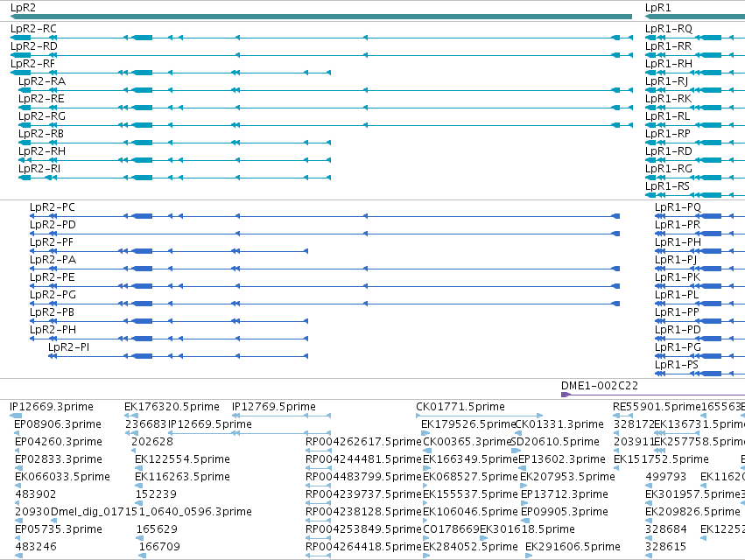Viewport: 745px width, 560px height.
Task: Click the LpR1-RJ transcript label
Action: coord(666,81)
